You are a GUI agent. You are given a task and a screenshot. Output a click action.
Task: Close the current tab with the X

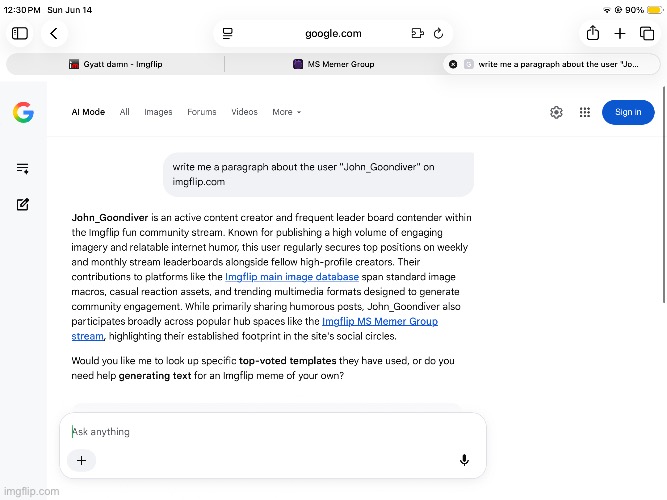point(453,64)
